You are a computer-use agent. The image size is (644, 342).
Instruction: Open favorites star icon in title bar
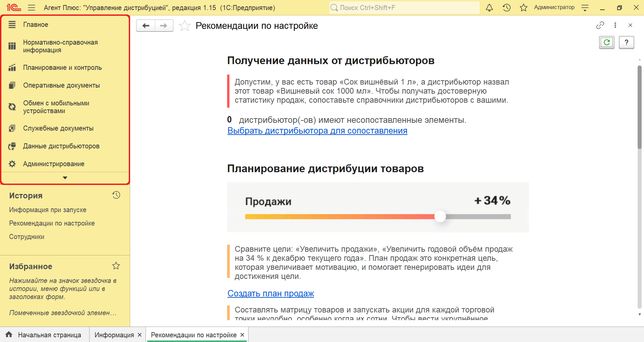click(x=523, y=8)
